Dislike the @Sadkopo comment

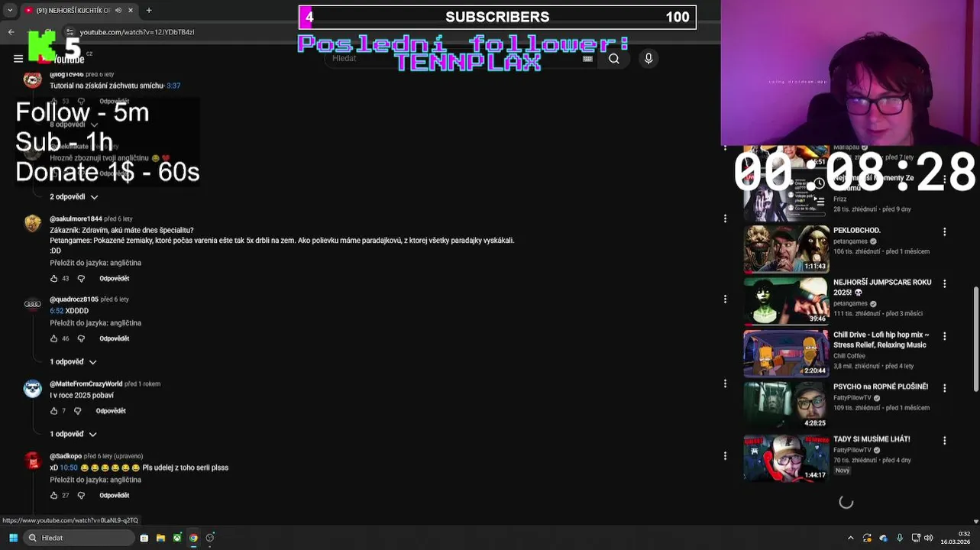[81, 495]
